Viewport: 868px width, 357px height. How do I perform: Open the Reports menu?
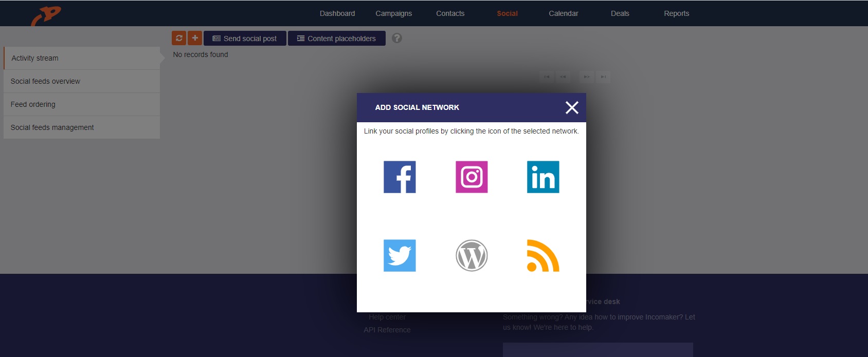(x=677, y=13)
